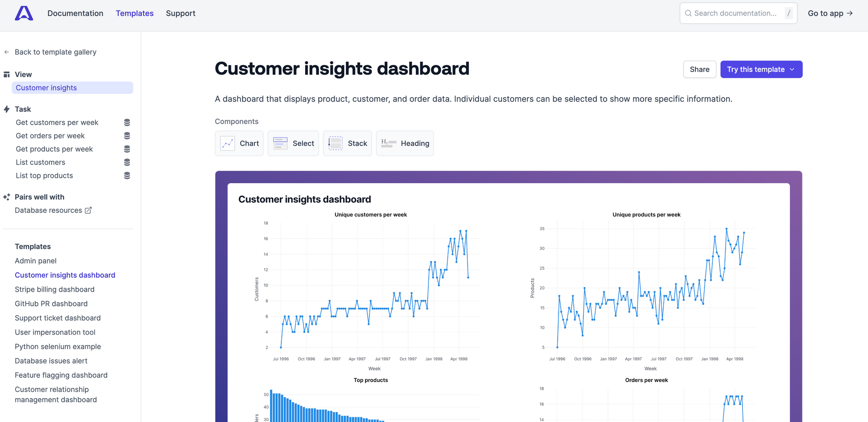Open the Database resources link
This screenshot has width=868, height=422.
[53, 210]
